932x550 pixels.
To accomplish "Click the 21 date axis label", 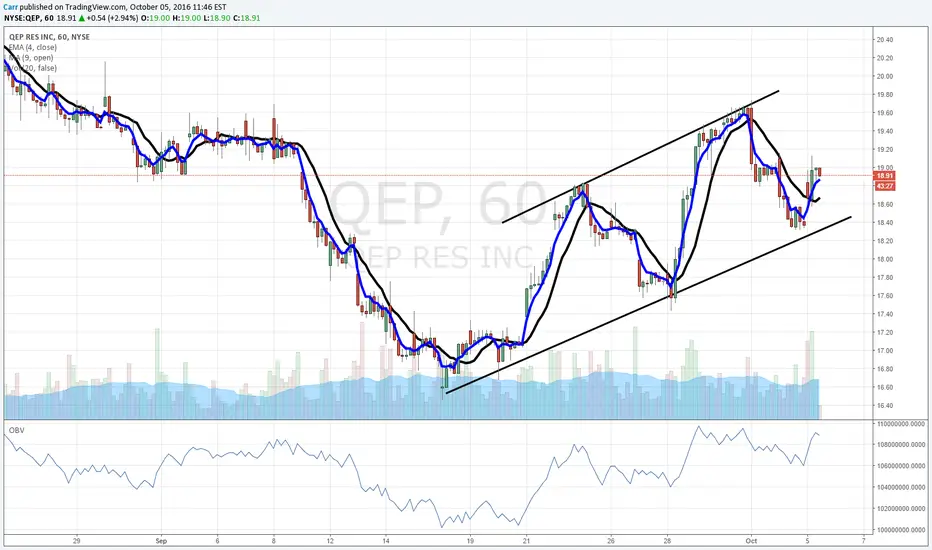I will (526, 541).
